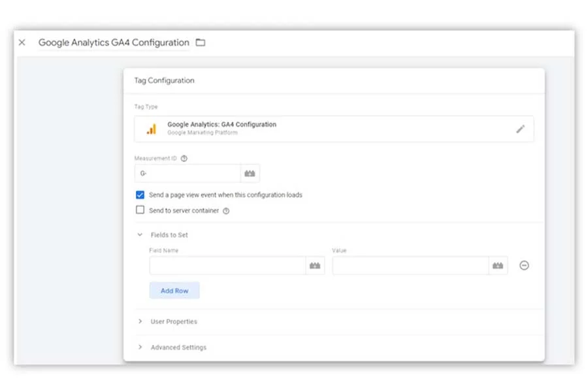Open help for Measurement ID
This screenshot has height=392, width=588.
[184, 158]
